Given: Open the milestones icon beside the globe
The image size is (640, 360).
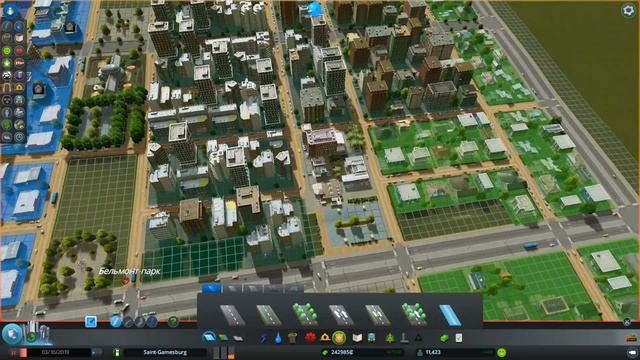Looking at the screenshot, I should tap(38, 333).
